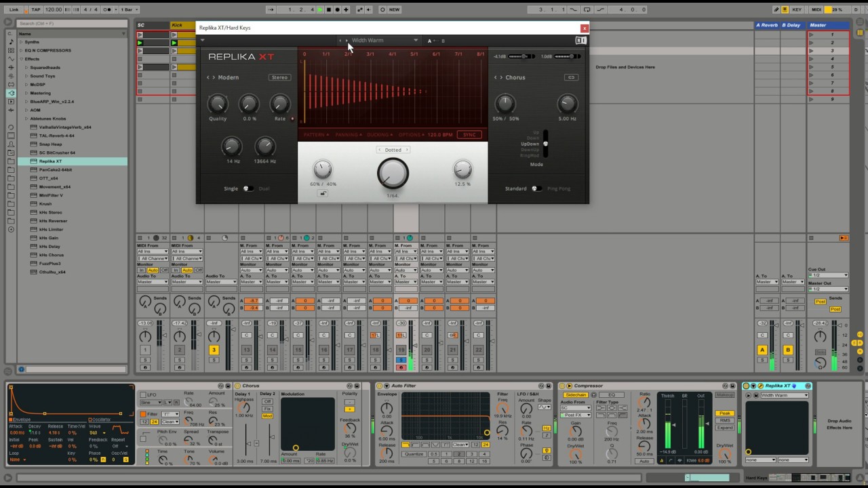Viewport: 868px width, 488px height.
Task: Click the Quality knob
Action: click(x=217, y=104)
